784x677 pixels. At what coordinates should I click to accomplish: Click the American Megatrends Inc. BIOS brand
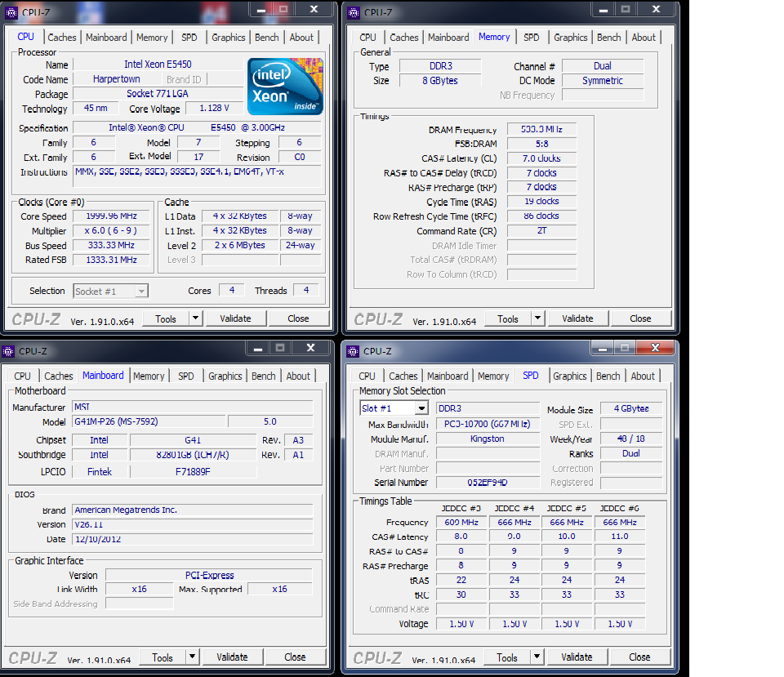(x=193, y=510)
